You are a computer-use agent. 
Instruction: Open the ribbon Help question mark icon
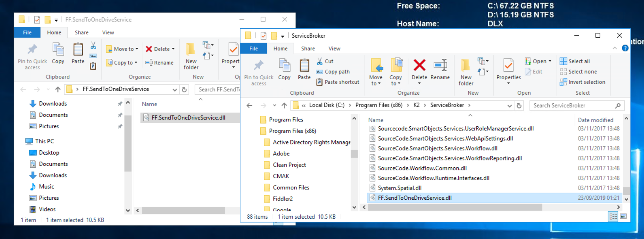coord(625,48)
